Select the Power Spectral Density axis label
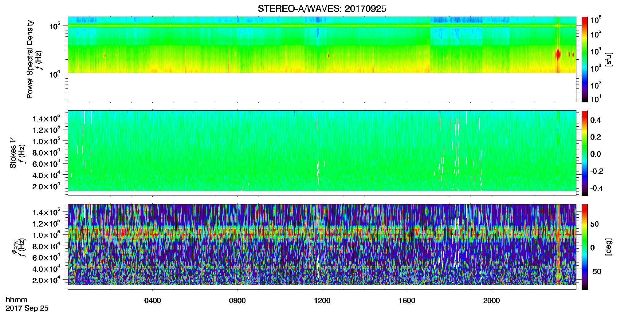The image size is (644, 332). click(29, 59)
